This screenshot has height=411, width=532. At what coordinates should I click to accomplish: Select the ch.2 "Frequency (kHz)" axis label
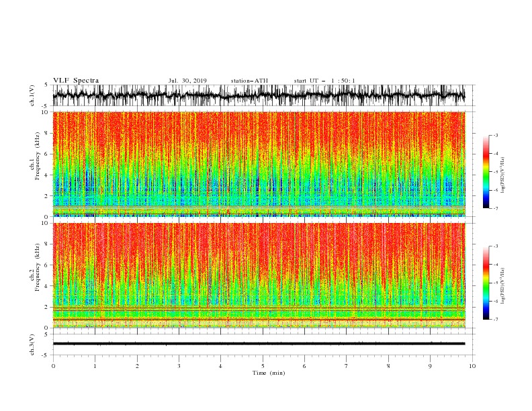(38, 267)
